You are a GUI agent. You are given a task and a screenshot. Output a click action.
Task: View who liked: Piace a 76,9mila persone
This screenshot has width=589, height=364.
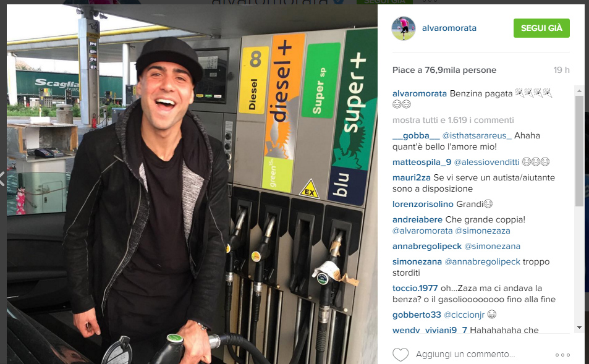tap(444, 70)
